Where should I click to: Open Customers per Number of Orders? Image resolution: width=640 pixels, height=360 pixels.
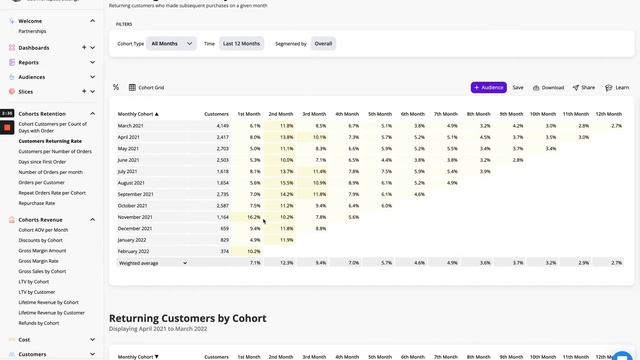coord(55,151)
